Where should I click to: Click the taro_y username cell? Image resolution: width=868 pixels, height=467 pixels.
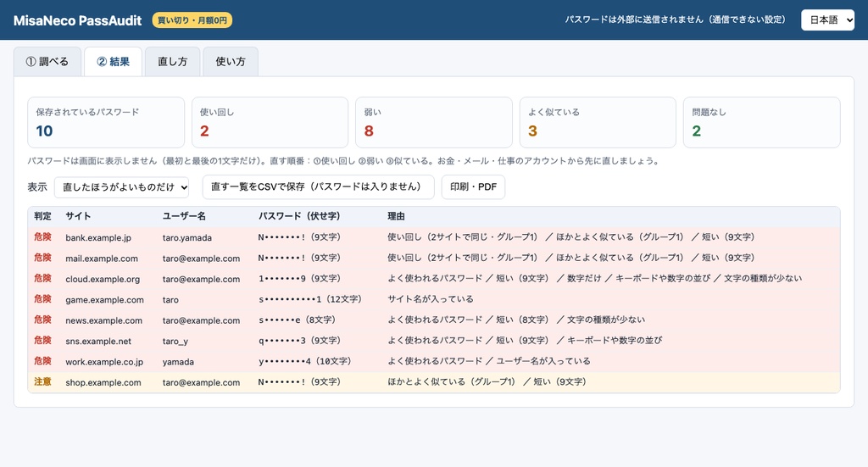click(175, 341)
